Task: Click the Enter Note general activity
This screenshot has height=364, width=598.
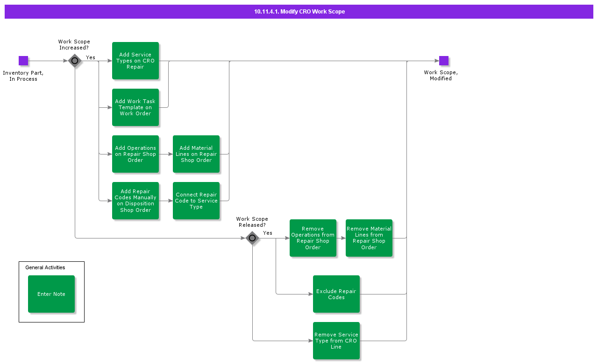Action: (x=51, y=294)
